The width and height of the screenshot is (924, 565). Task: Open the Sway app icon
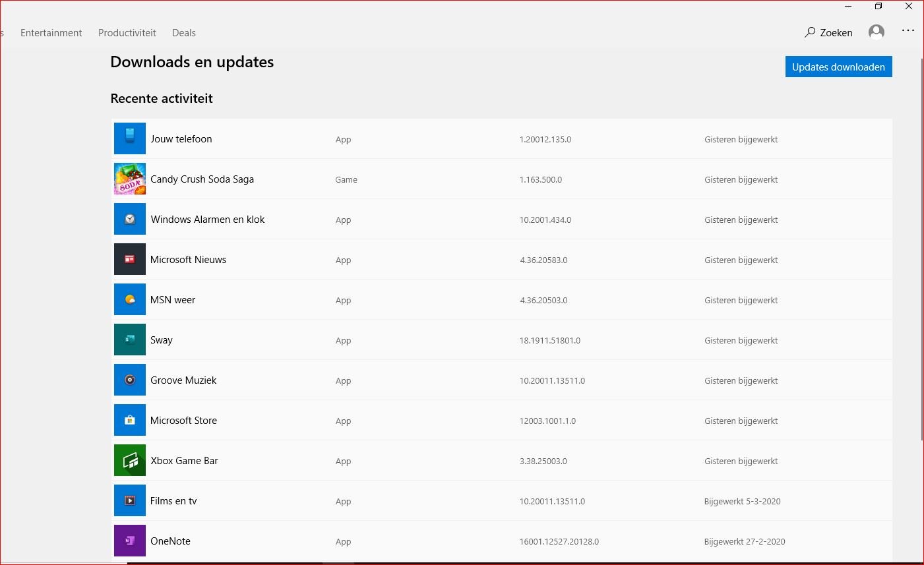(x=130, y=340)
